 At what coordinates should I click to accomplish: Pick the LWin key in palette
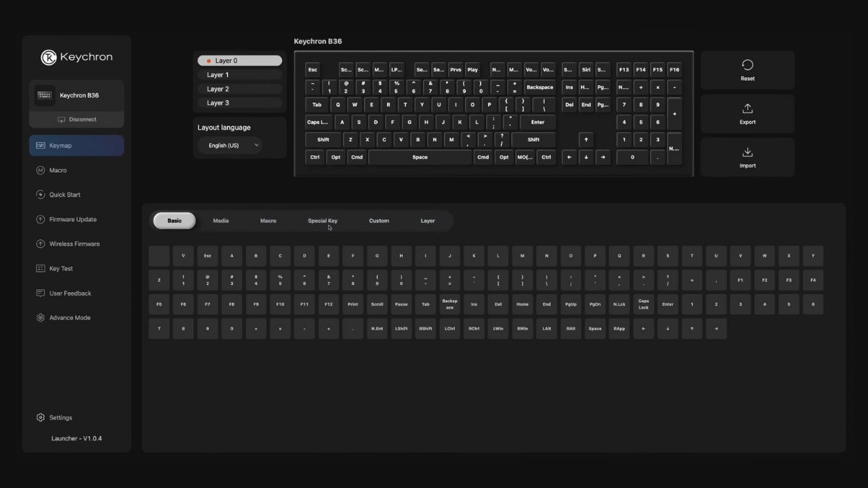coord(498,328)
